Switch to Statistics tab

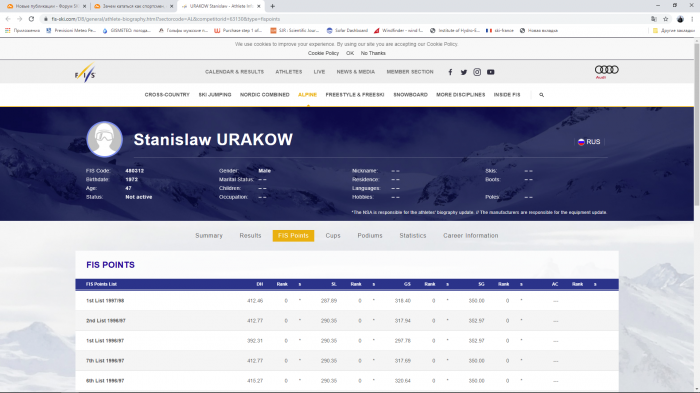[413, 235]
